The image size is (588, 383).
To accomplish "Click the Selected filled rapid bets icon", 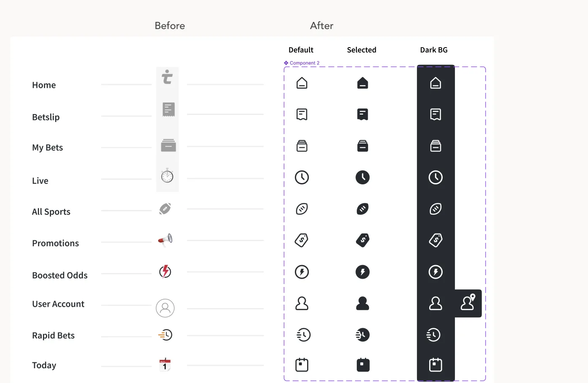I will pos(363,335).
